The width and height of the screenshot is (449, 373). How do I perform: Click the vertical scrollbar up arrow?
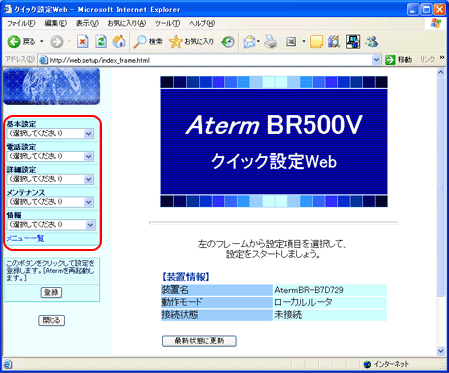[441, 72]
